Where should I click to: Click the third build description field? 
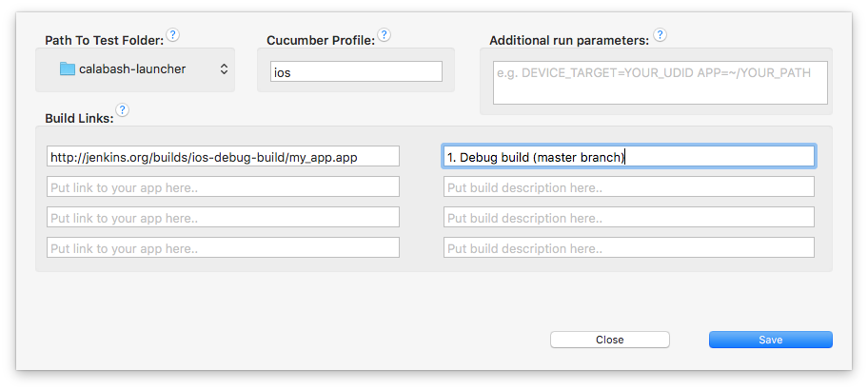pos(629,217)
